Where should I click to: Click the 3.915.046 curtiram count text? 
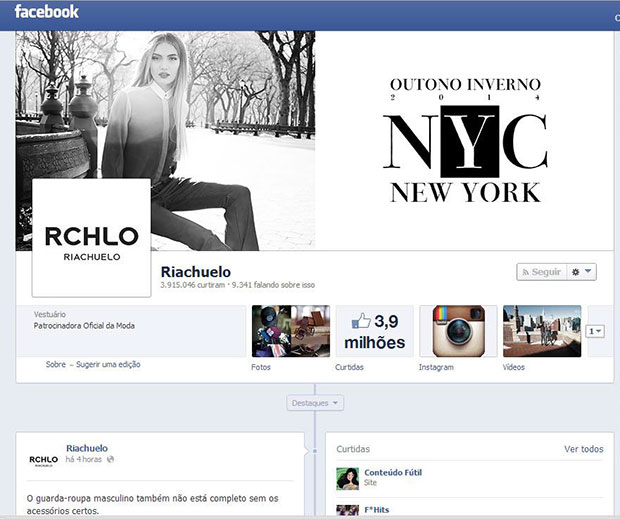pos(192,285)
